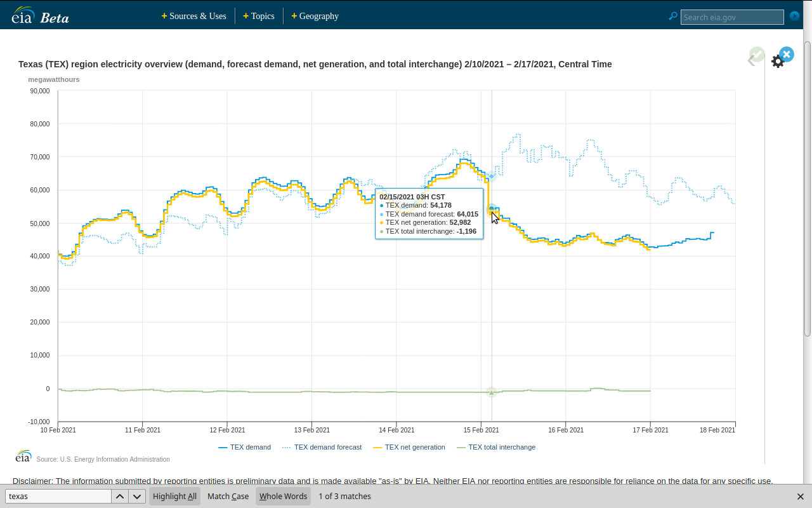Click the '14 Feb 2021' axis label
The width and height of the screenshot is (812, 508).
click(396, 430)
